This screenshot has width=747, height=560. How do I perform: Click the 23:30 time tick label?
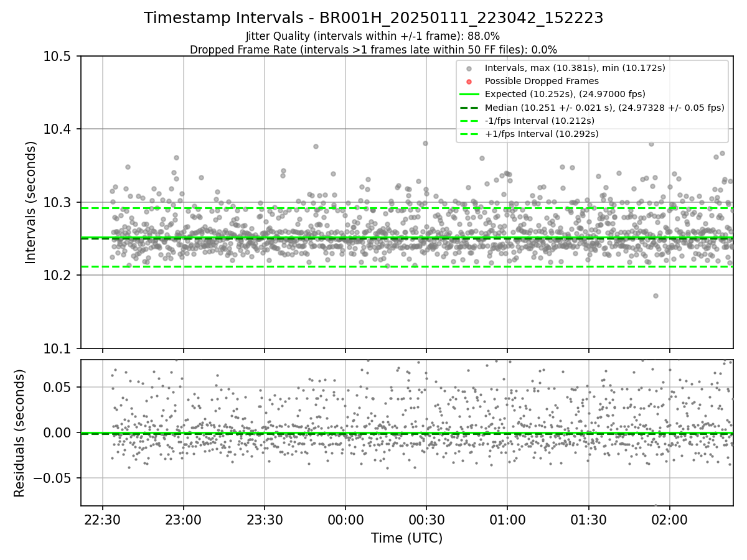tap(265, 519)
